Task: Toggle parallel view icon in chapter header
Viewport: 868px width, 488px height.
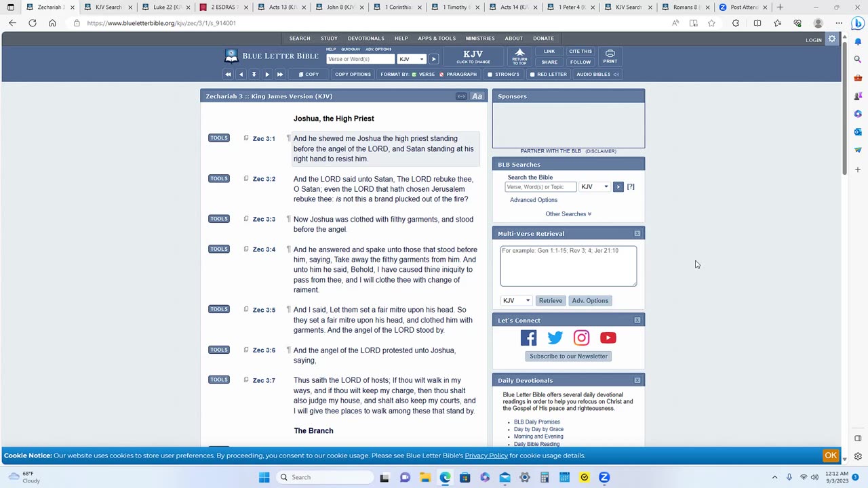Action: coord(461,96)
